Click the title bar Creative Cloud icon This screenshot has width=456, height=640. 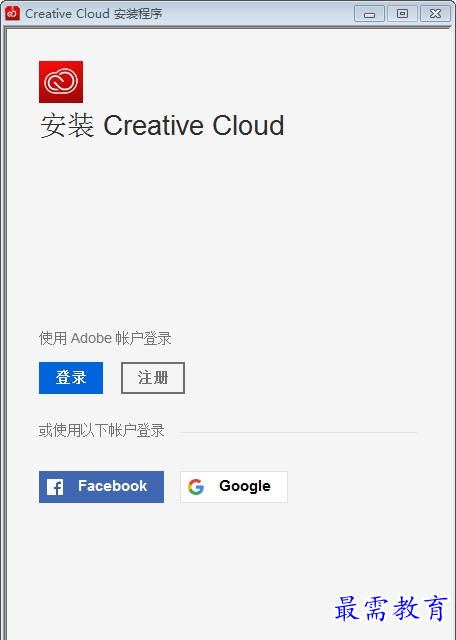12,13
